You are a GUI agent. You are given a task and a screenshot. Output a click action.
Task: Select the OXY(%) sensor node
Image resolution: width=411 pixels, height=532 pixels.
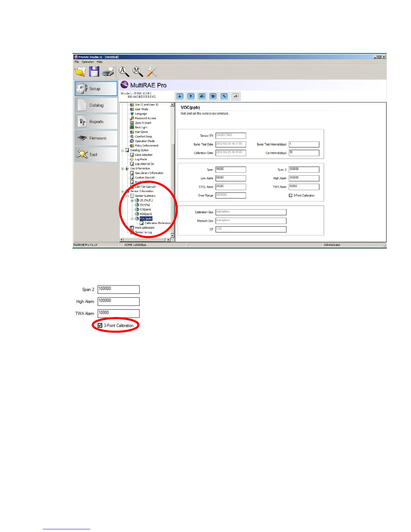145,205
